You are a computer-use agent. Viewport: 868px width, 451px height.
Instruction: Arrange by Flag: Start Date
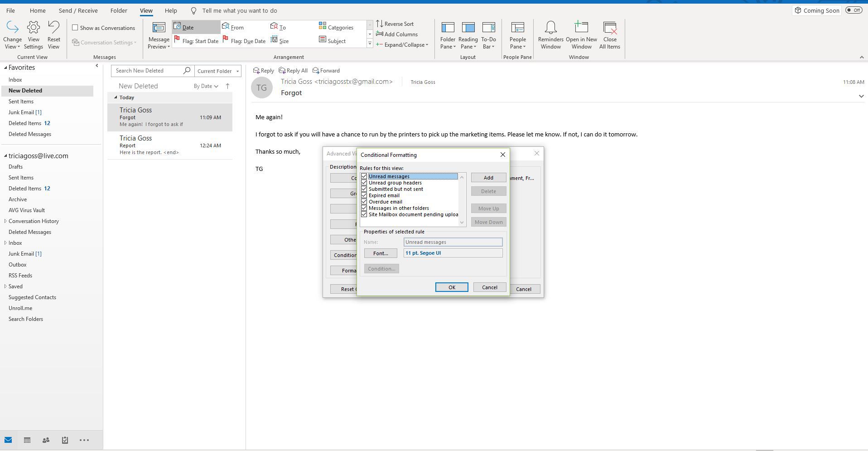pyautogui.click(x=196, y=41)
